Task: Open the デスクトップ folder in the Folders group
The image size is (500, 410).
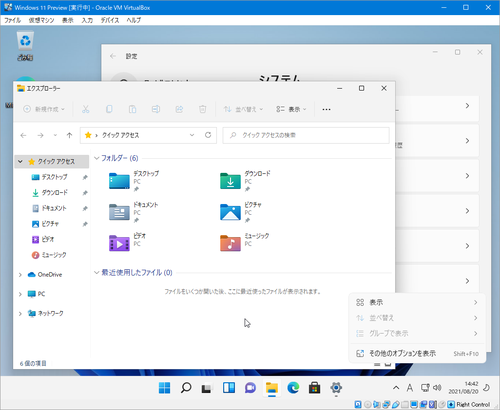Action: click(134, 181)
